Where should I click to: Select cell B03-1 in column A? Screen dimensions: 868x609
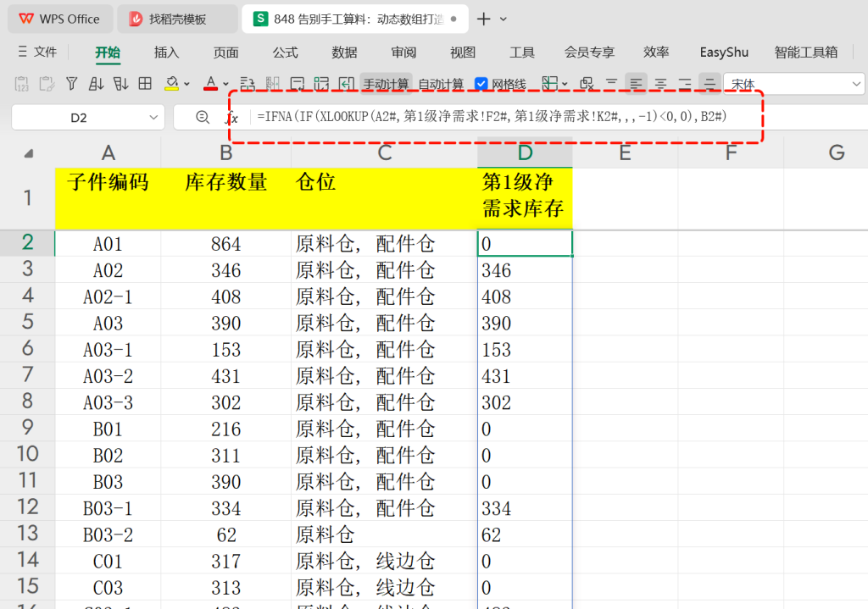(x=108, y=508)
